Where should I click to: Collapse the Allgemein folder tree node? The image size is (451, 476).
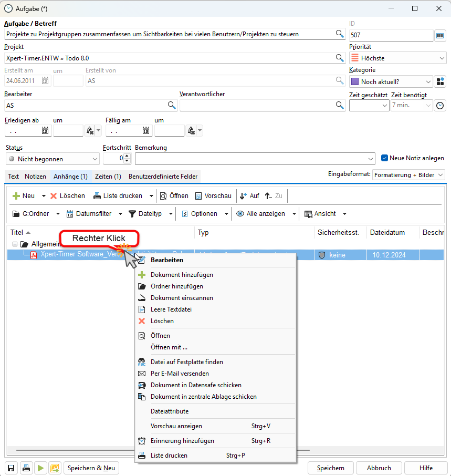click(15, 244)
